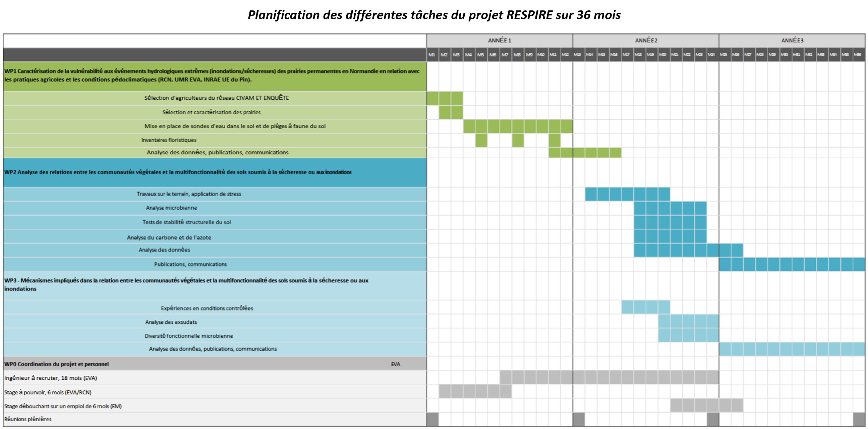Viewport: 868px width, 429px height.
Task: Select row Ingénieur à recruter, 18 mois (EVA)
Action: (x=215, y=378)
